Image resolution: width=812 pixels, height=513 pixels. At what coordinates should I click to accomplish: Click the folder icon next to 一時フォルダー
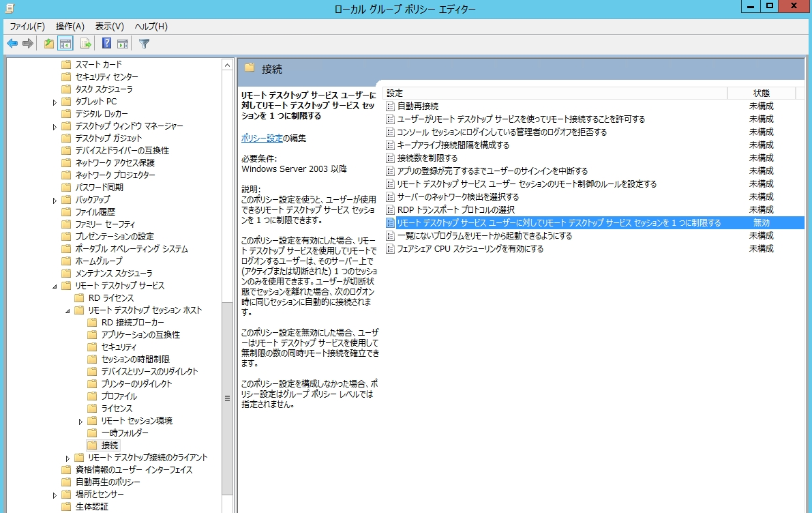(92, 433)
